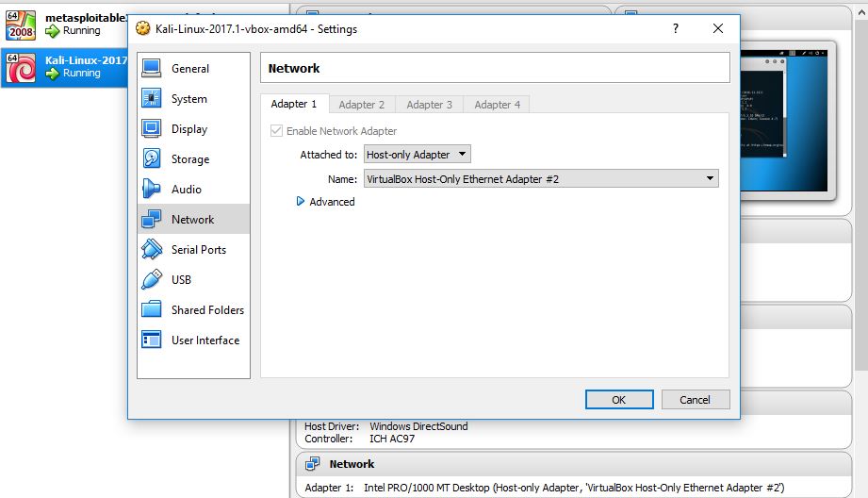The height and width of the screenshot is (498, 868).
Task: Click the Cancel button
Action: coord(696,399)
